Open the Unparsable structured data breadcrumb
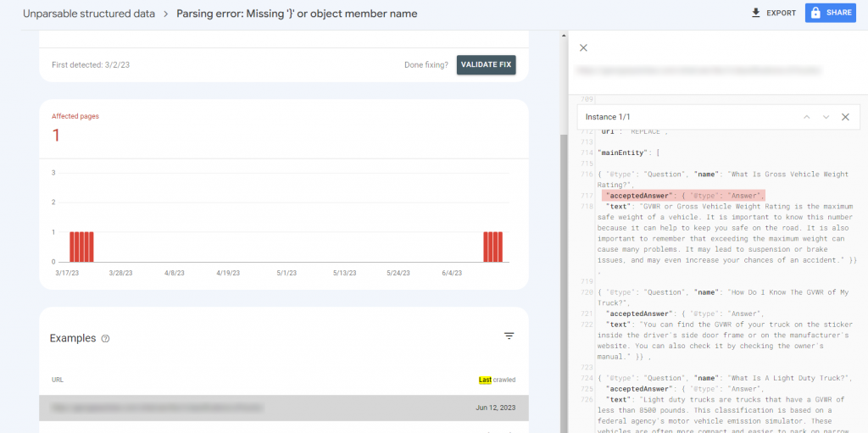Screen dimensions: 868x433 [x=88, y=14]
